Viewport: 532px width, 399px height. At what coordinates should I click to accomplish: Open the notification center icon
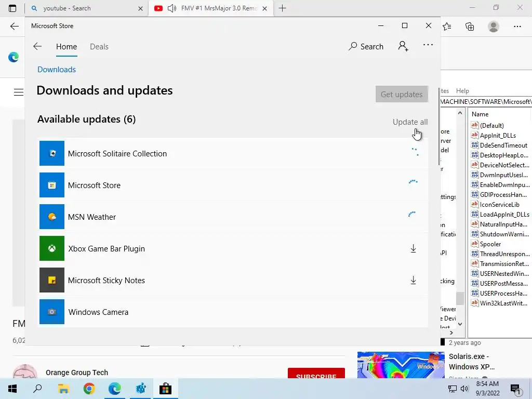(515, 389)
